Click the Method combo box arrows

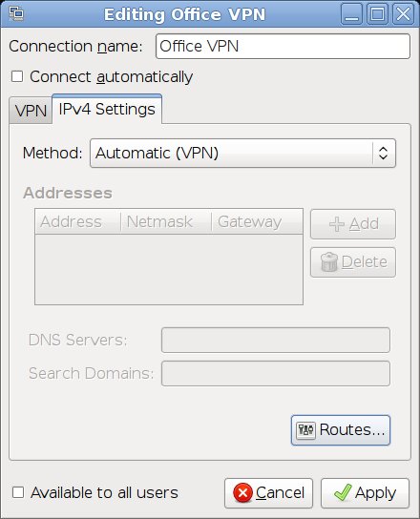[x=383, y=154]
